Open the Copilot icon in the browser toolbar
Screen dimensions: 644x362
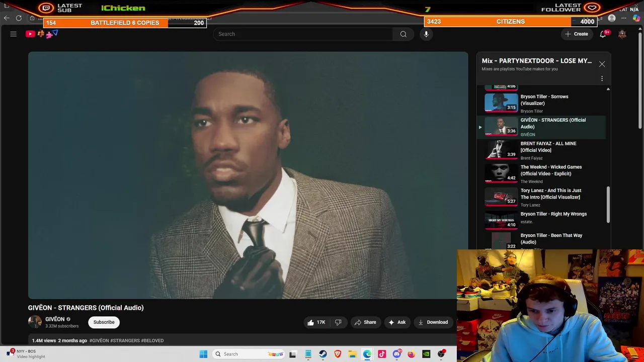coord(636,18)
